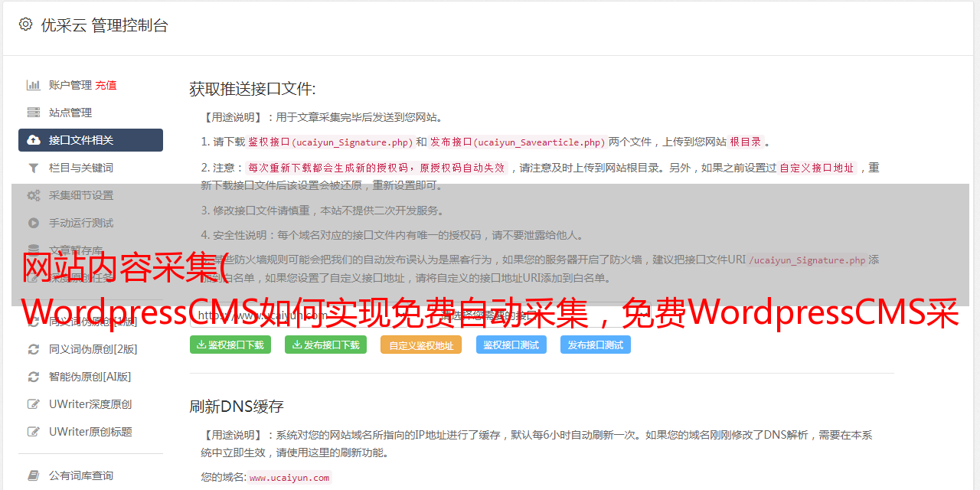Click the 优采云 管理控制台 header title
Image resolution: width=980 pixels, height=490 pixels.
[x=104, y=24]
